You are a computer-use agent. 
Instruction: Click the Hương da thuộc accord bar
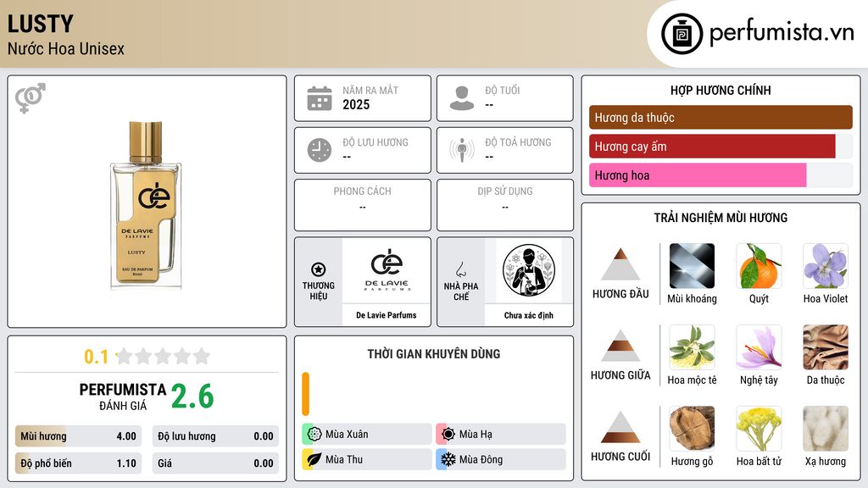pos(721,117)
